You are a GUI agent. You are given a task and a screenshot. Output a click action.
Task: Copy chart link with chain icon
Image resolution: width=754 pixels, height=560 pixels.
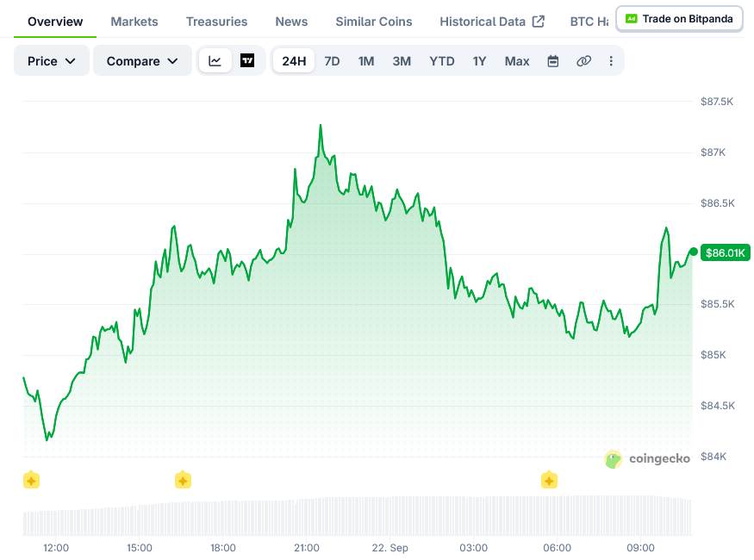(583, 61)
